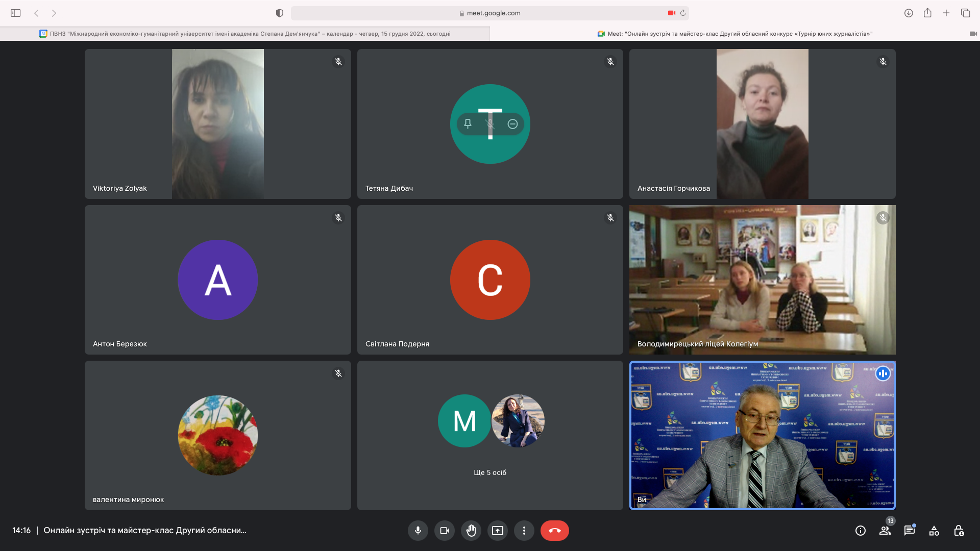
Task: Show Safari tab overview
Action: pos(965,13)
